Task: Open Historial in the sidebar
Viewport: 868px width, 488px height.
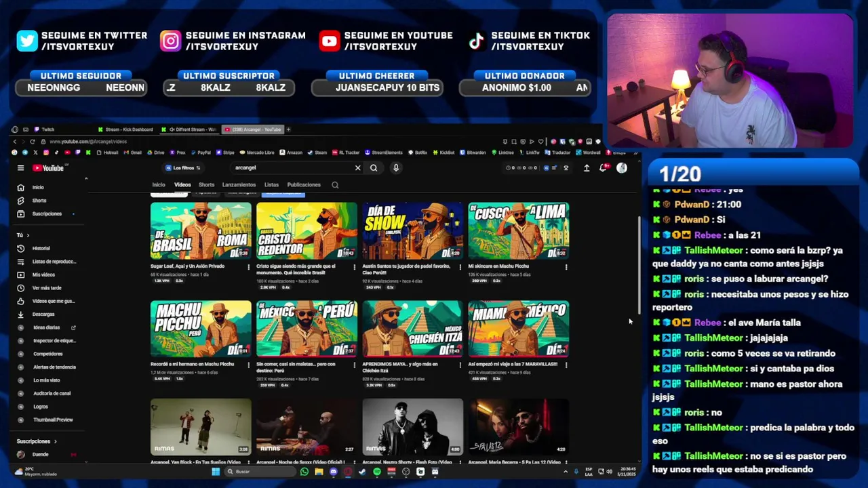Action: click(47, 249)
